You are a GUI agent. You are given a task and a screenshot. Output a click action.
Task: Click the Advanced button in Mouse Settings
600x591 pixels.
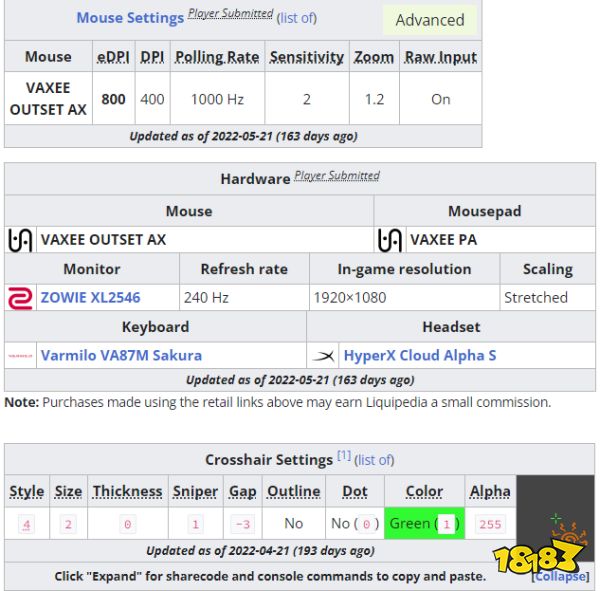pos(430,20)
